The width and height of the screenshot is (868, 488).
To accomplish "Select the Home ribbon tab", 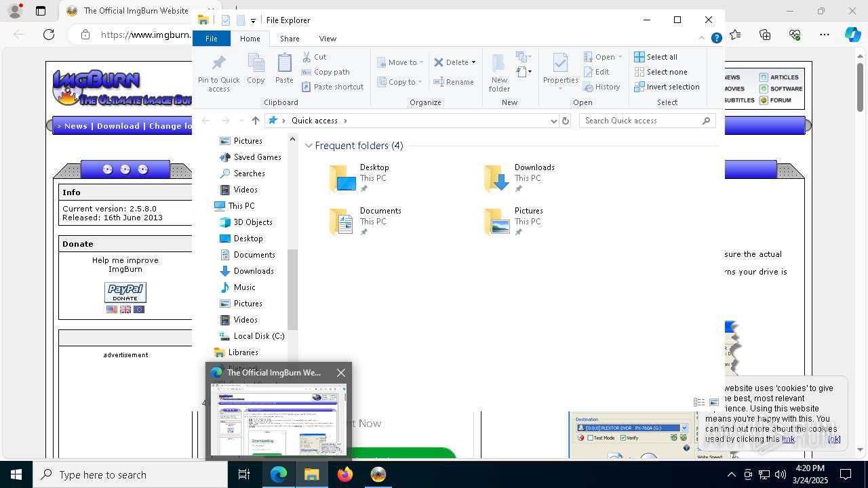I will [x=250, y=39].
